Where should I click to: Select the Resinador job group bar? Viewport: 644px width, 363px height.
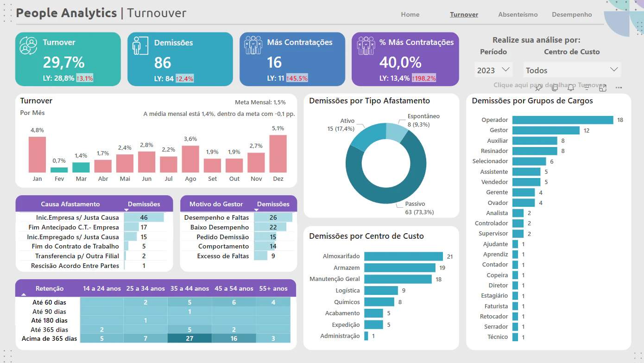pos(535,151)
